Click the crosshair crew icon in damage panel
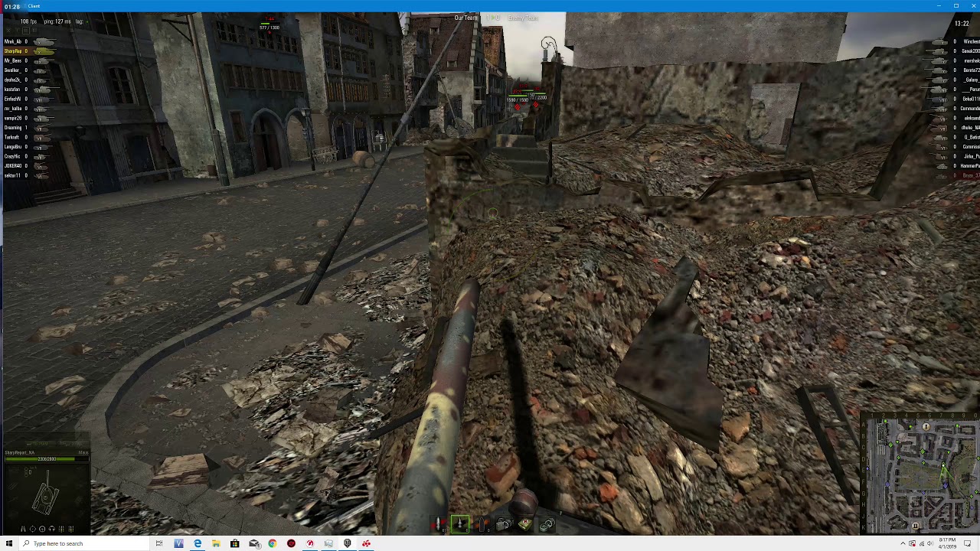This screenshot has height=551, width=980. coord(33,529)
